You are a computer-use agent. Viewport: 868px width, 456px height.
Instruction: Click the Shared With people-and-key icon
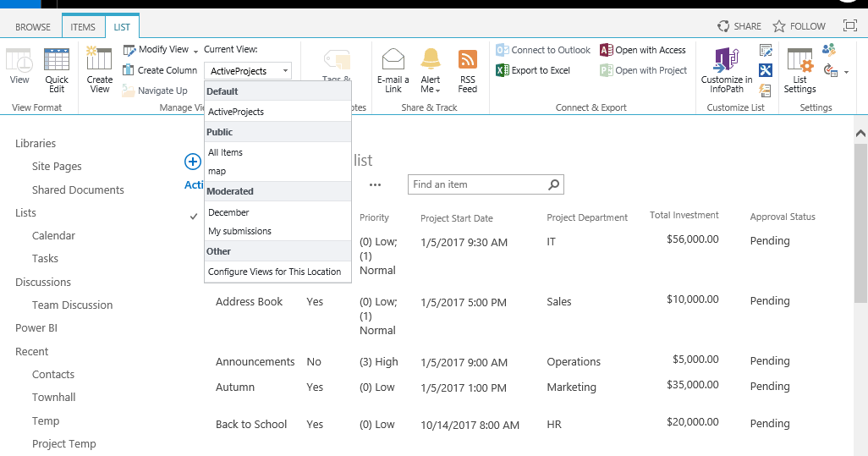[x=829, y=50]
